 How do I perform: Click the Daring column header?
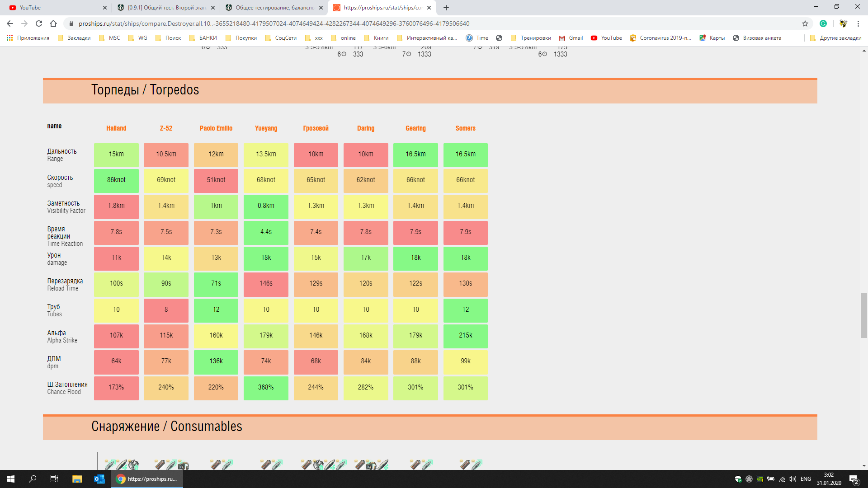(366, 128)
